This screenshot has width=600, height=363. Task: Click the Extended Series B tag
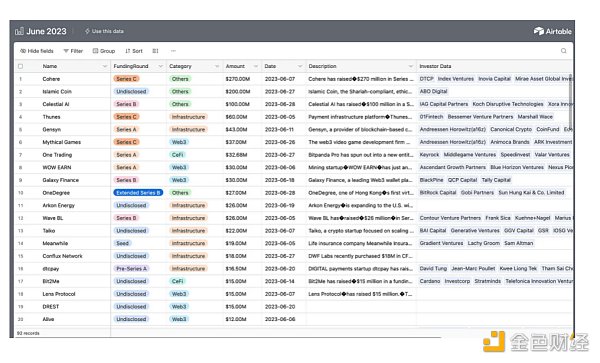(138, 192)
